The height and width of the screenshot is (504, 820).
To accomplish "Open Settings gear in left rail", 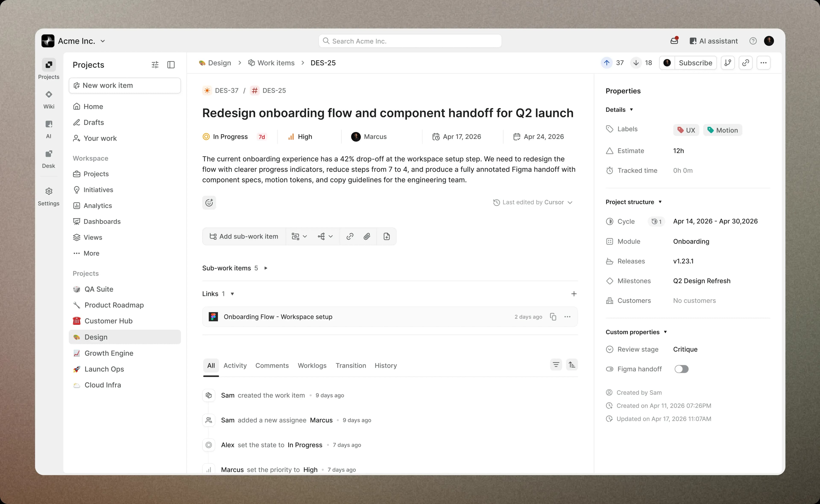I will pyautogui.click(x=49, y=191).
